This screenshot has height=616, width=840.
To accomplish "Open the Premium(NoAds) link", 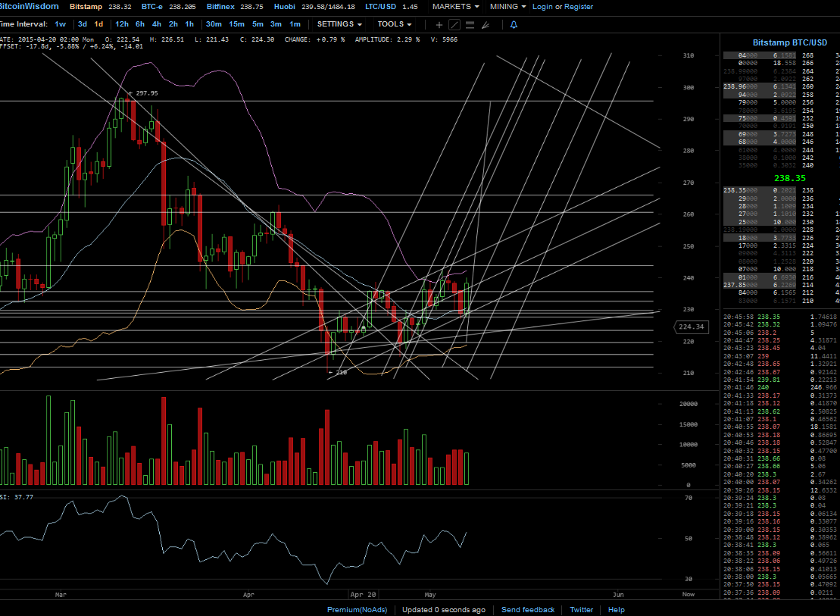I will coord(357,610).
